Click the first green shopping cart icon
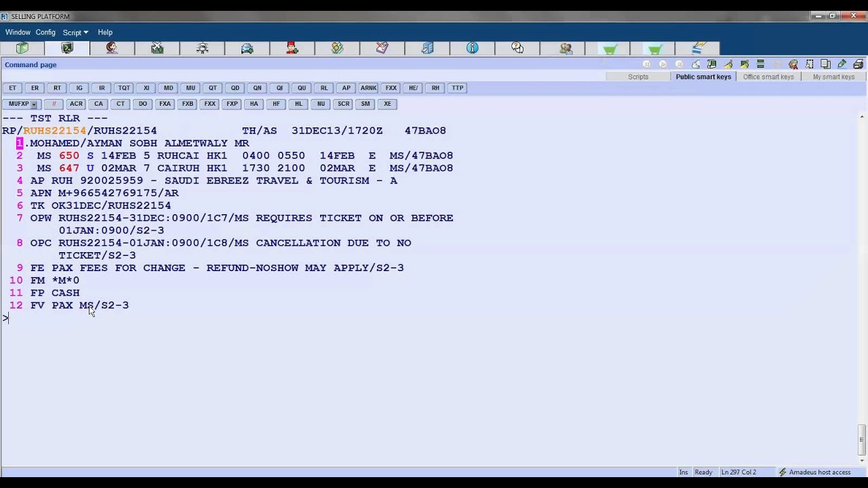The width and height of the screenshot is (868, 488). point(610,49)
